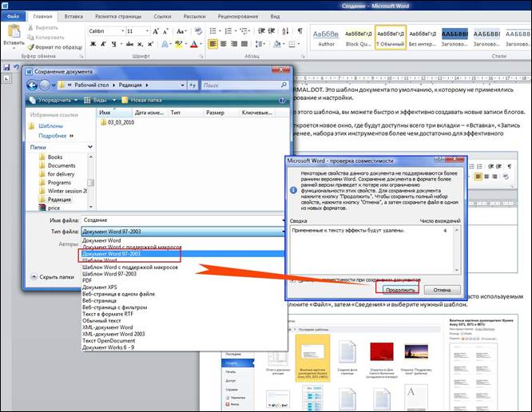The width and height of the screenshot is (532, 412).
Task: Click Скрыть папки button
Action: coord(53,277)
